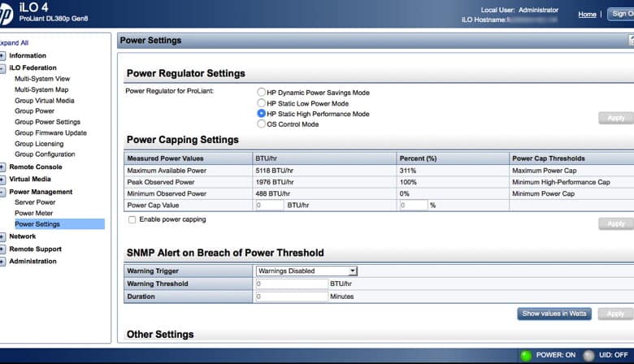The image size is (634, 364).
Task: Open Power Meter page
Action: pyautogui.click(x=33, y=214)
